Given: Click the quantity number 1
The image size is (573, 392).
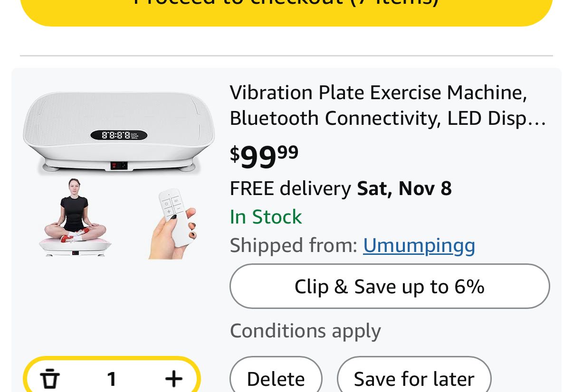Looking at the screenshot, I should (112, 379).
